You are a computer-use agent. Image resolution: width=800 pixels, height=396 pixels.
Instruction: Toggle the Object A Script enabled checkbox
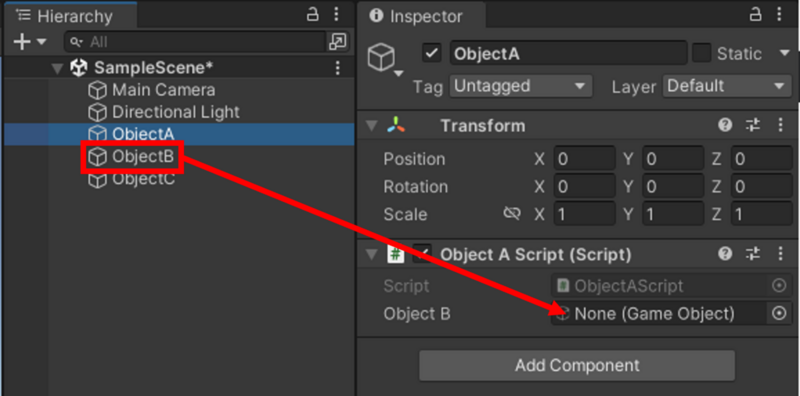click(x=422, y=254)
